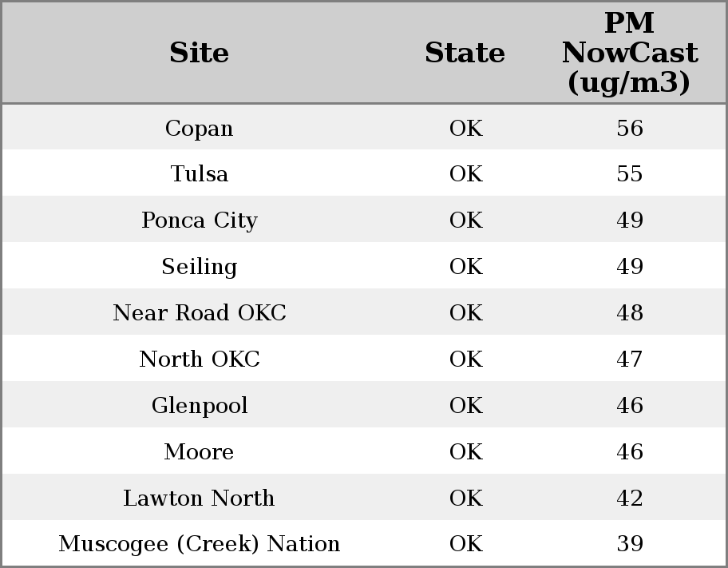Viewport: 728px width, 568px height.
Task: Click the OK state cell in Seiling row
Action: (x=465, y=267)
